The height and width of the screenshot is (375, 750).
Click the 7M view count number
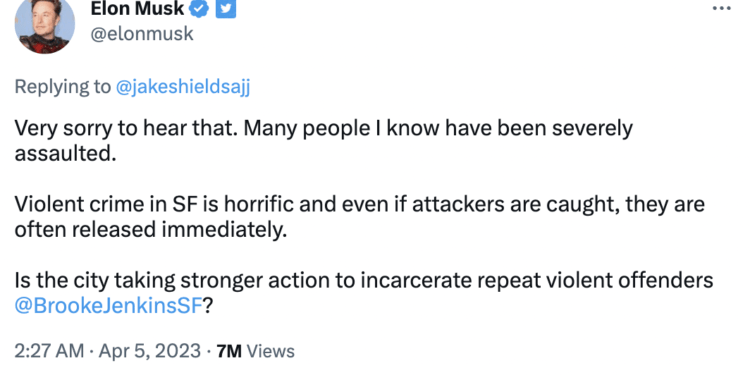point(229,352)
